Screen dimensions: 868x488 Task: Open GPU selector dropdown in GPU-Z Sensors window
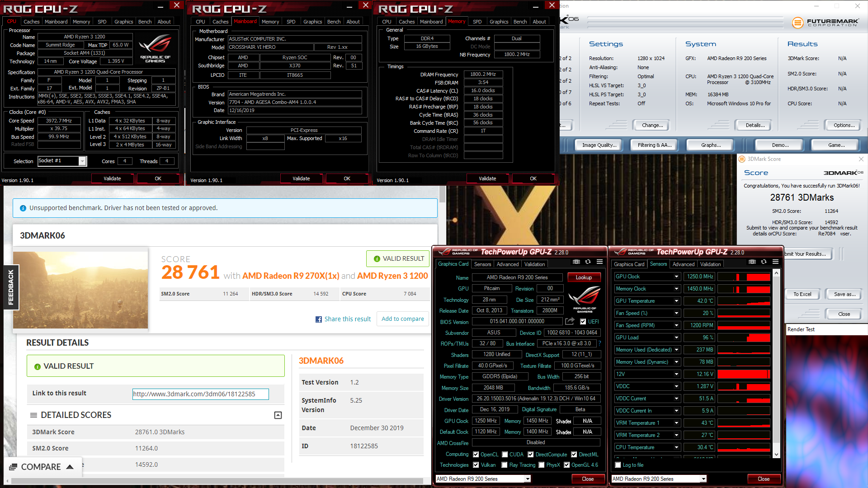tap(703, 479)
